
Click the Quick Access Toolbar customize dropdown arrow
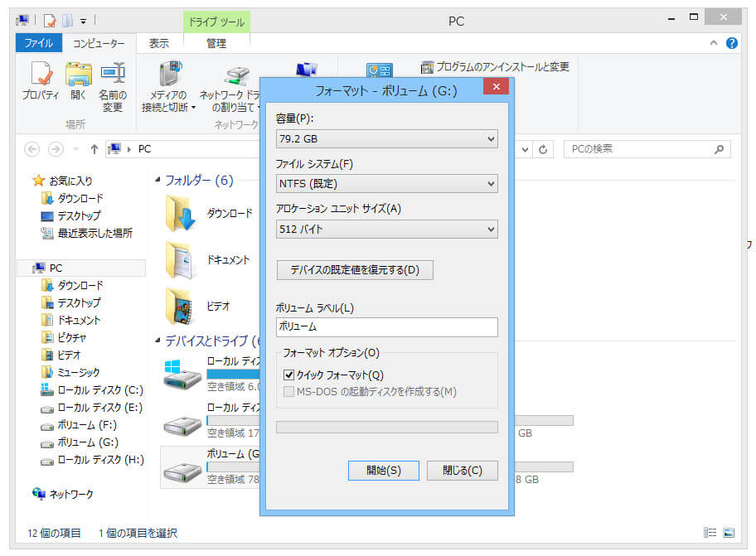tap(83, 21)
